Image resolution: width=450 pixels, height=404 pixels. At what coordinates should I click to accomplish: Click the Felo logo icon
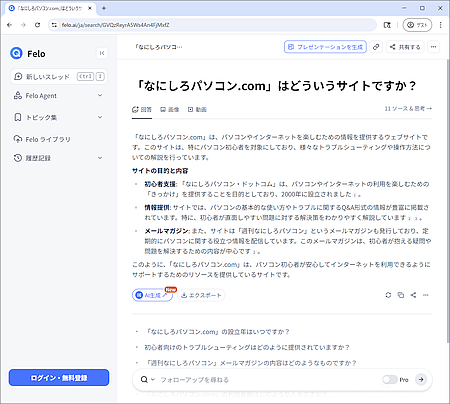pyautogui.click(x=16, y=53)
